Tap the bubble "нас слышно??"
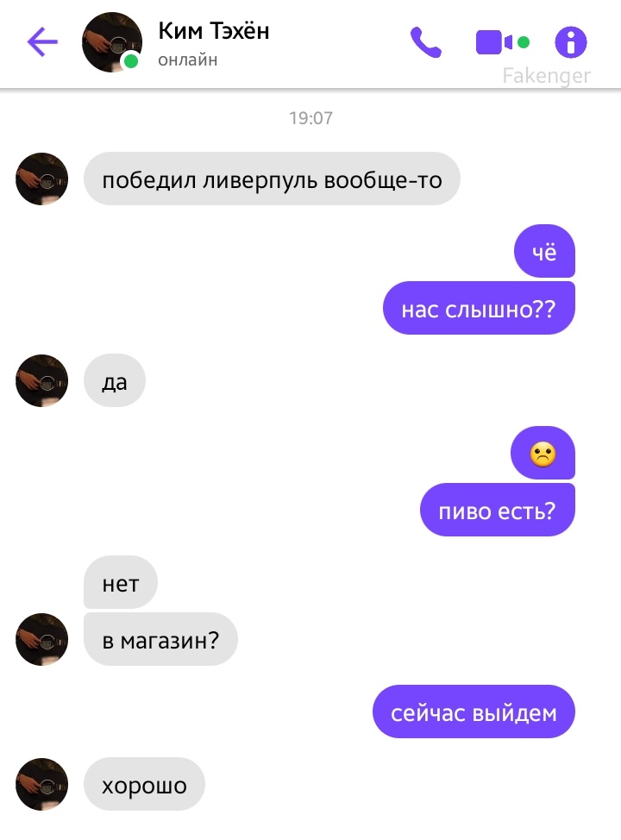Screen dimensions: 621x840 click(x=479, y=308)
